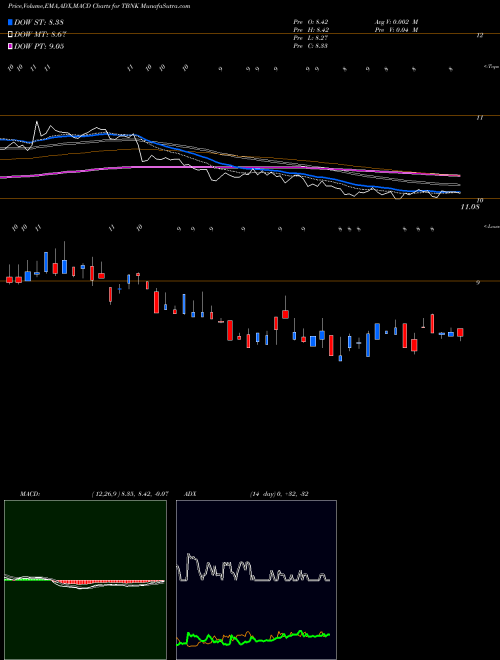Click the 'MACD:' panel heading
Screen dimensions: 500x660
pos(30,494)
